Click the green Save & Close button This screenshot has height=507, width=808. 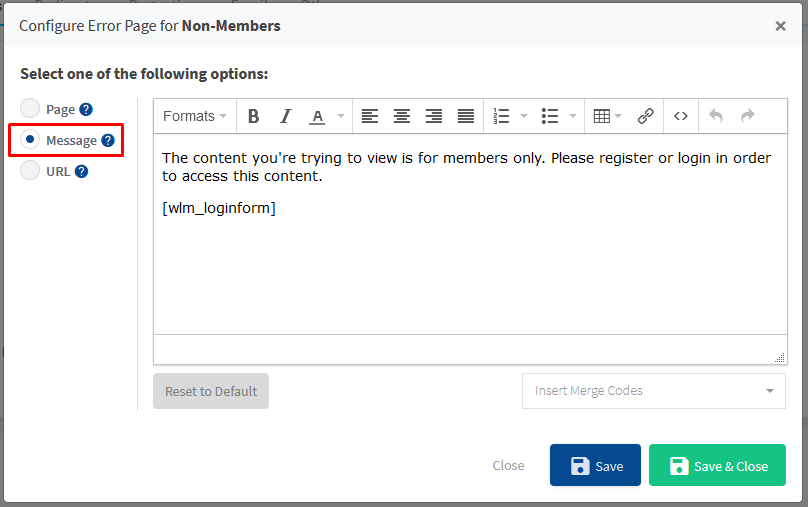pyautogui.click(x=717, y=465)
